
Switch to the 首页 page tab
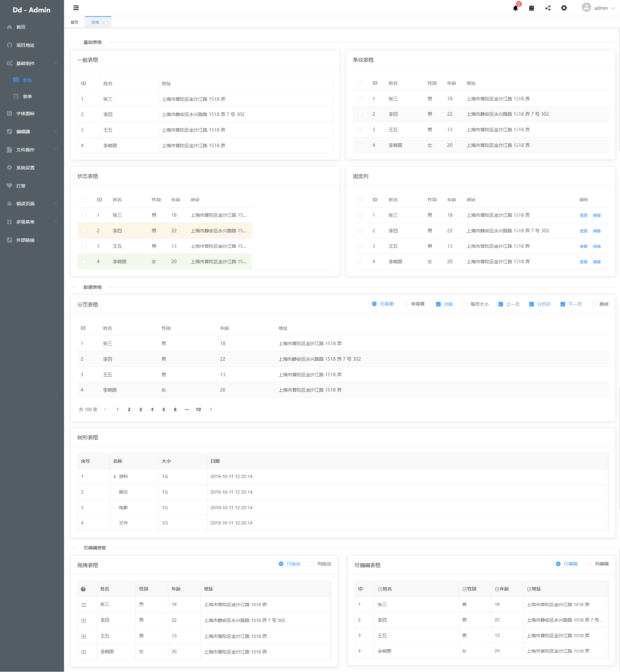pos(74,22)
